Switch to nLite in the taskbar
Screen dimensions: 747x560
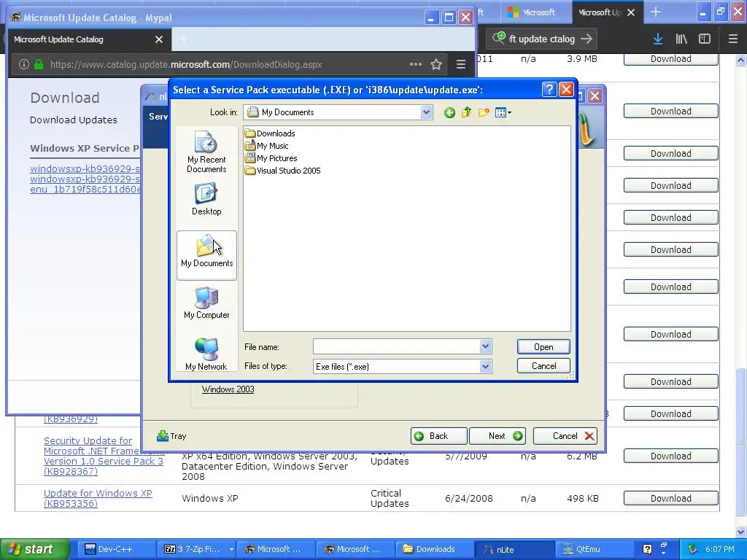click(x=514, y=549)
